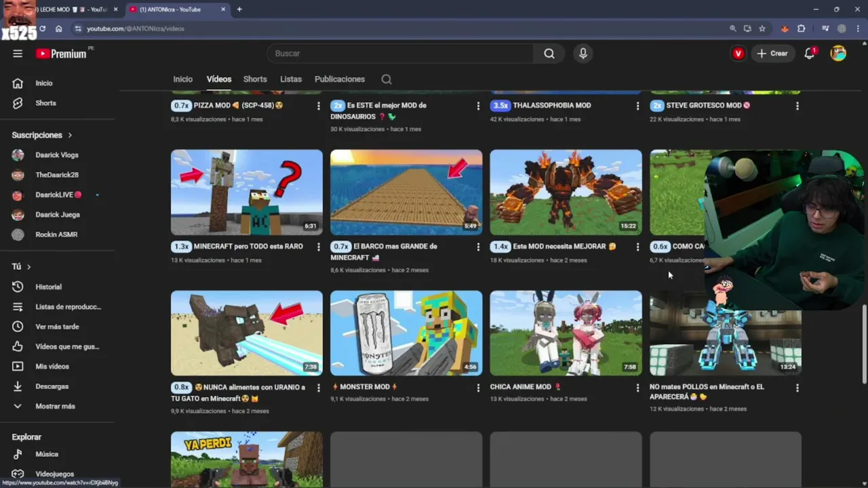Search within the channel magnifier icon
868x488 pixels.
387,79
